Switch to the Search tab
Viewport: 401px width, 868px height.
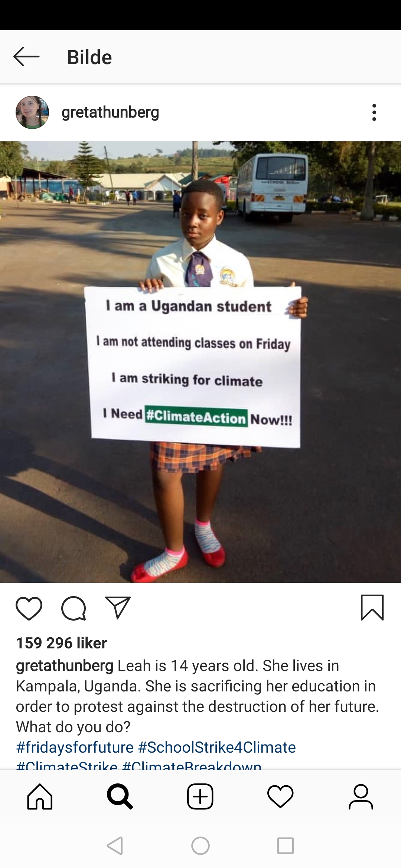click(x=120, y=796)
